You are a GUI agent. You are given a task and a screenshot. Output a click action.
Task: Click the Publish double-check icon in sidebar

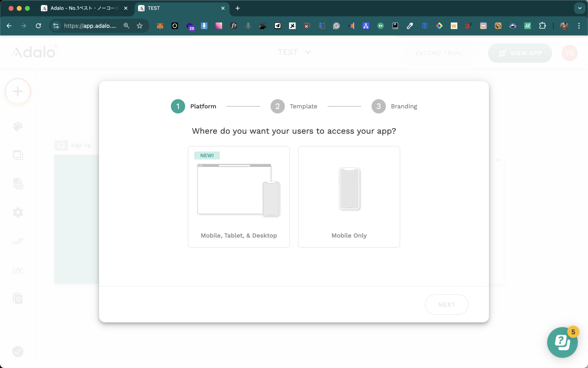pyautogui.click(x=18, y=241)
